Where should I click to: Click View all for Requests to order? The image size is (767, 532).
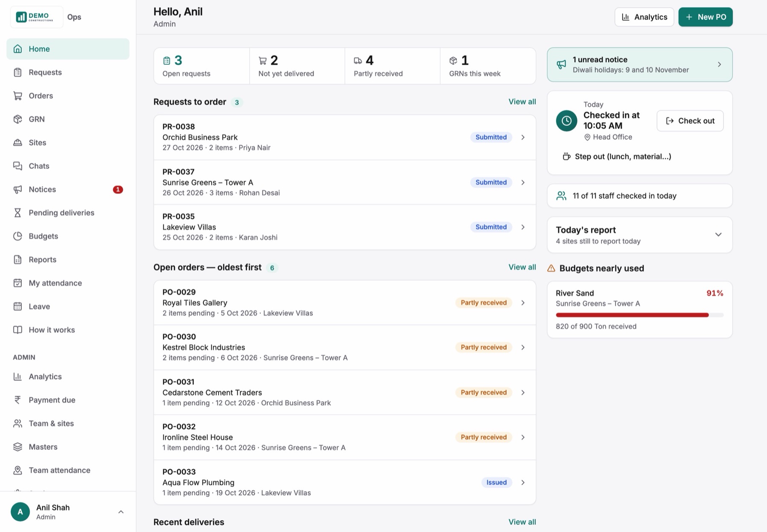[x=522, y=102]
